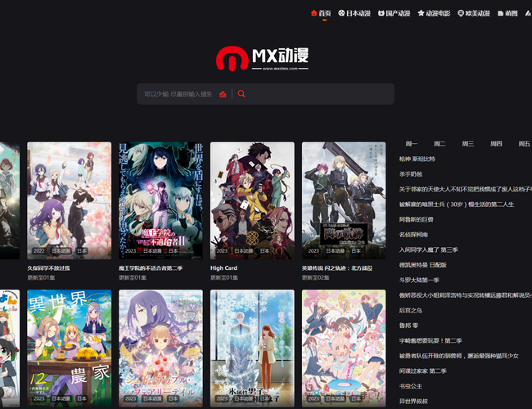Viewport: 532px width, 409px height.
Task: Open the 名侦探柯南 link in schedule list
Action: pyautogui.click(x=416, y=234)
